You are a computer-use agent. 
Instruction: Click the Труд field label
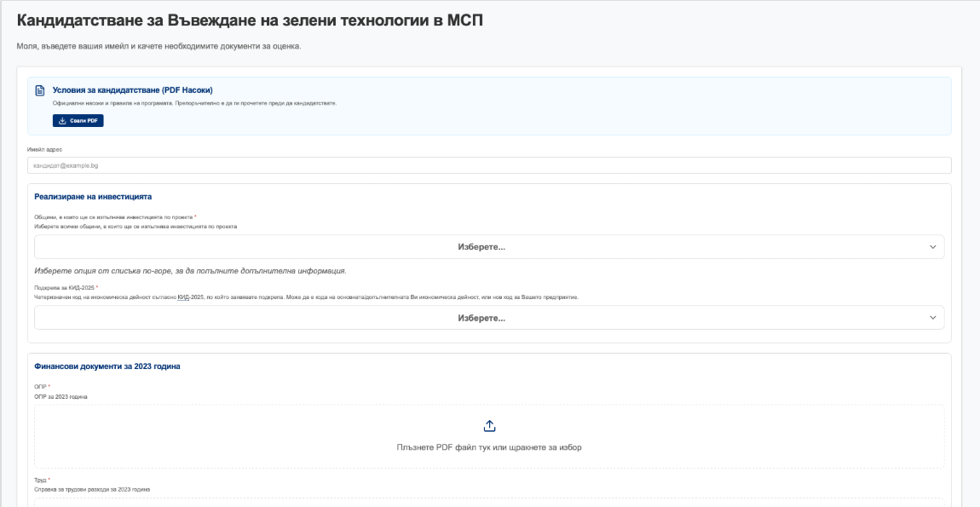click(41, 480)
